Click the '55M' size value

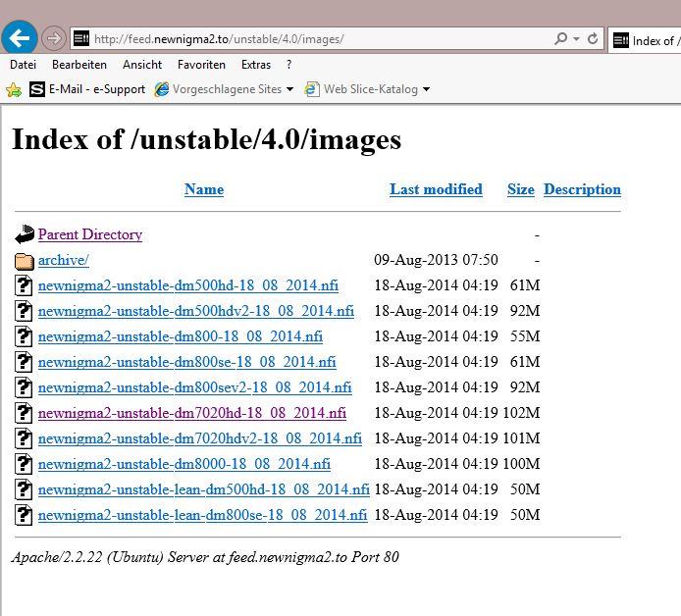click(x=525, y=336)
